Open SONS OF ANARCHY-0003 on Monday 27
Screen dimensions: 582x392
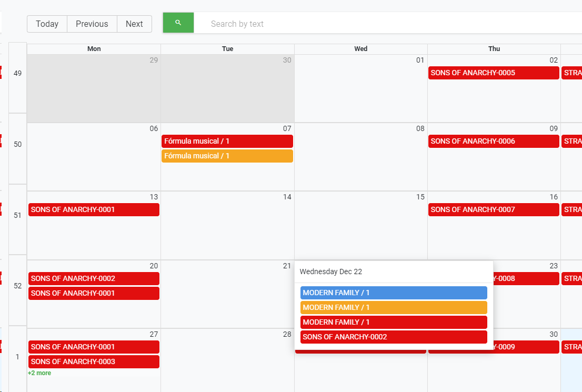94,361
